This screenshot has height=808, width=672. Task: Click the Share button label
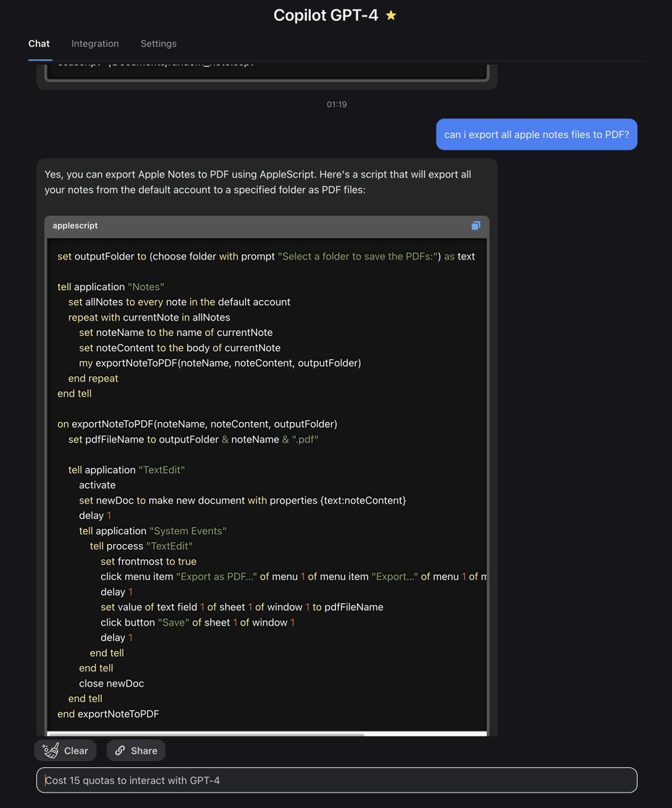[144, 751]
